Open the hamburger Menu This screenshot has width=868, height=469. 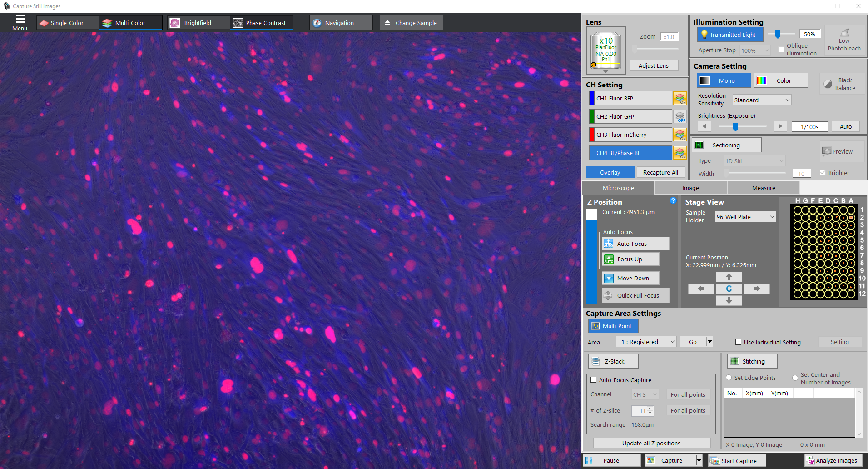coord(20,23)
